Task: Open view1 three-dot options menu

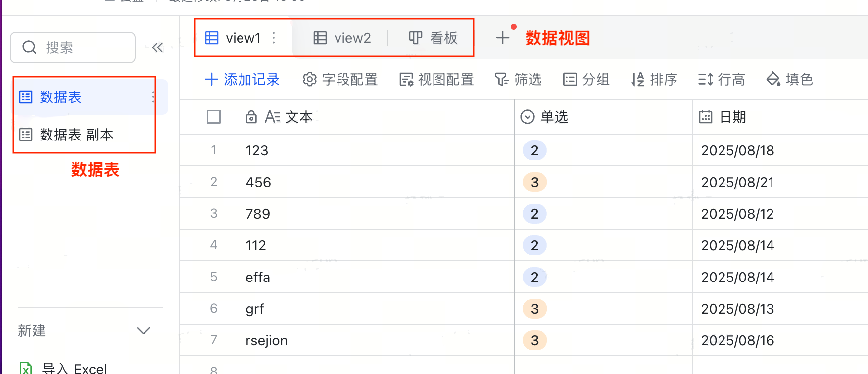Action: (x=274, y=38)
